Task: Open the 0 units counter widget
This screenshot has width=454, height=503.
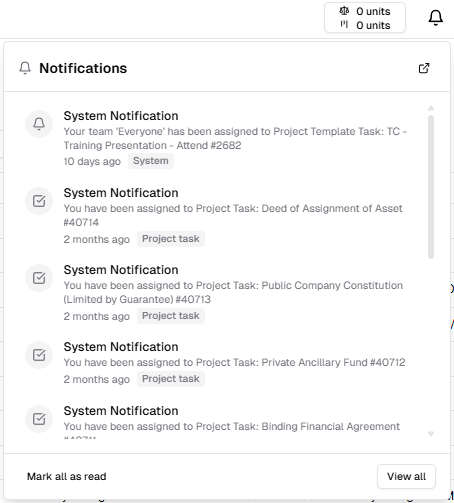Action: (x=365, y=18)
